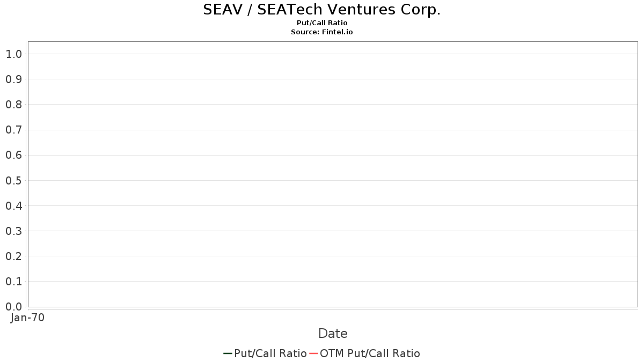Click the Date x-axis title
The image size is (644, 362).
coord(333,334)
